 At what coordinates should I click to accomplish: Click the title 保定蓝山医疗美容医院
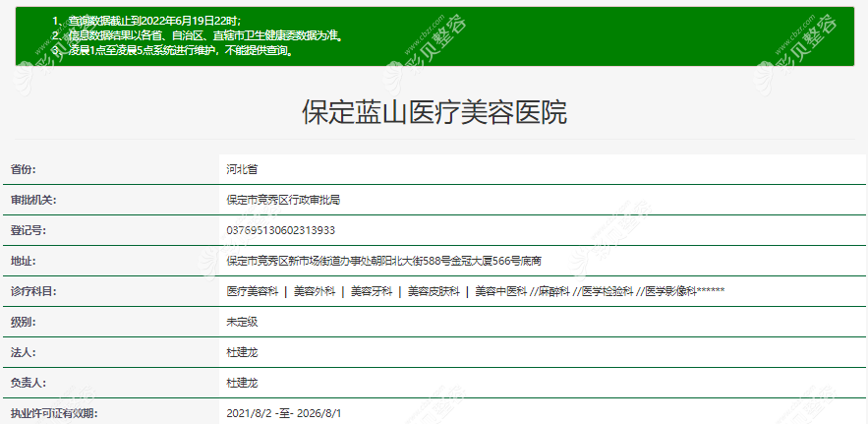(434, 113)
